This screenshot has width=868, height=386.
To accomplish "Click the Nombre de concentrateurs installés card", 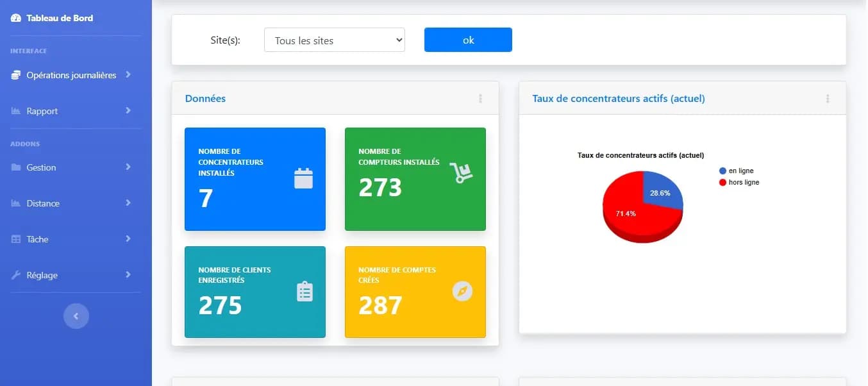I will tap(255, 179).
